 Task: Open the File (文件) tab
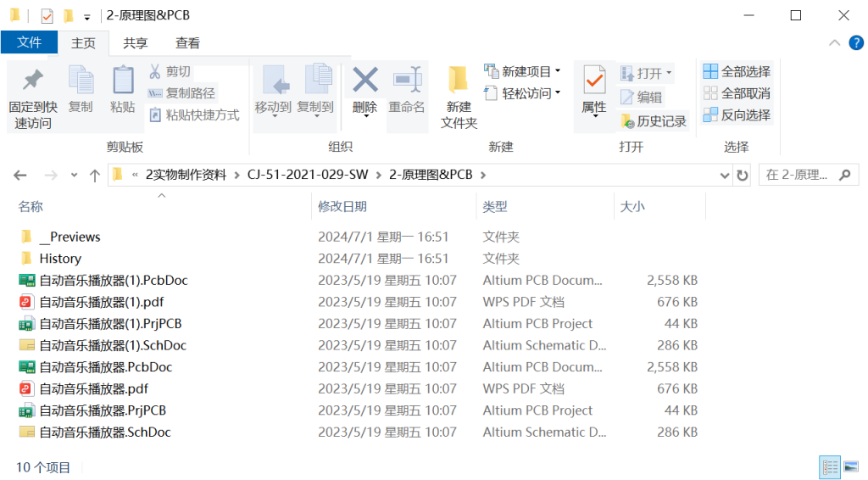[30, 42]
